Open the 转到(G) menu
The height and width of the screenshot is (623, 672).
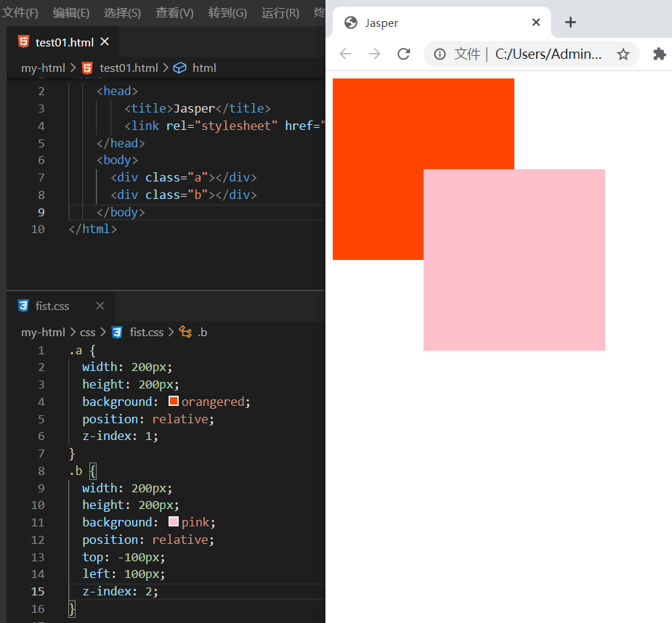[227, 13]
